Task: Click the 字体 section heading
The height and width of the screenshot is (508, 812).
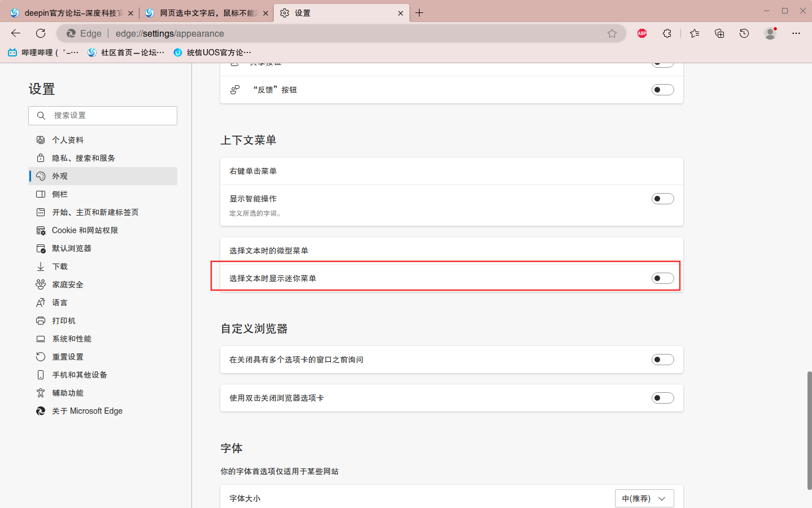Action: coord(232,448)
